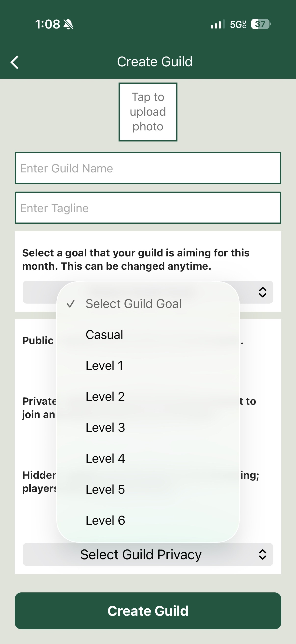The image size is (296, 644).
Task: Set the guild goal to Level 5
Action: [x=105, y=490]
